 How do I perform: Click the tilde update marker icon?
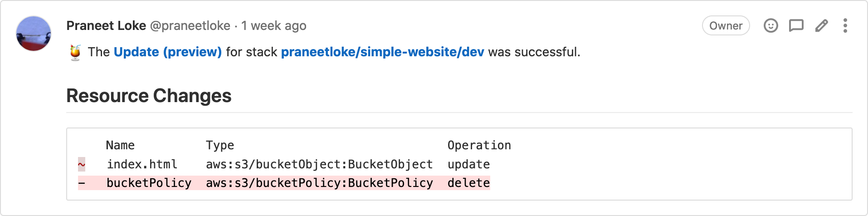pyautogui.click(x=82, y=164)
